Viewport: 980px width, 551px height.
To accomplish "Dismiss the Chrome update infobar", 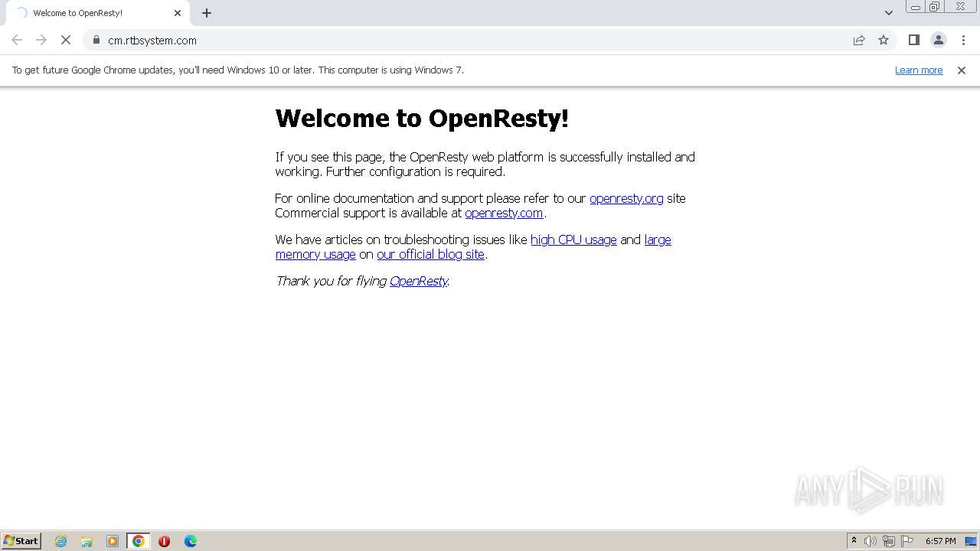I will tap(961, 70).
